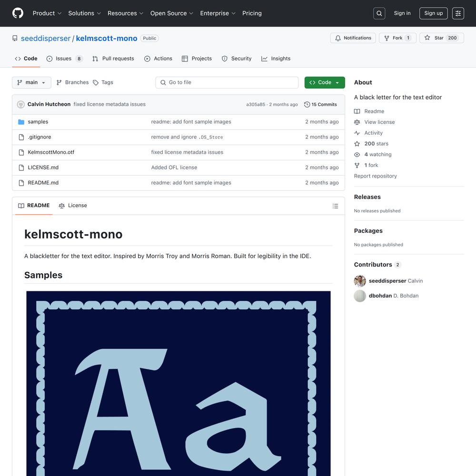Viewport: 476px width, 476px height.
Task: Select the Code tab
Action: 26,59
